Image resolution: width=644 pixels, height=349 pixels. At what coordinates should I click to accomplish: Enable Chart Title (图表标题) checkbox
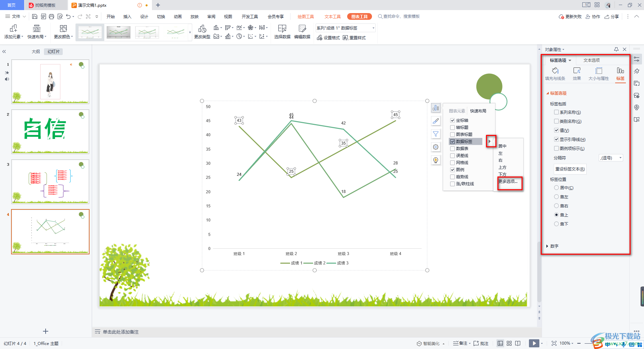(452, 135)
